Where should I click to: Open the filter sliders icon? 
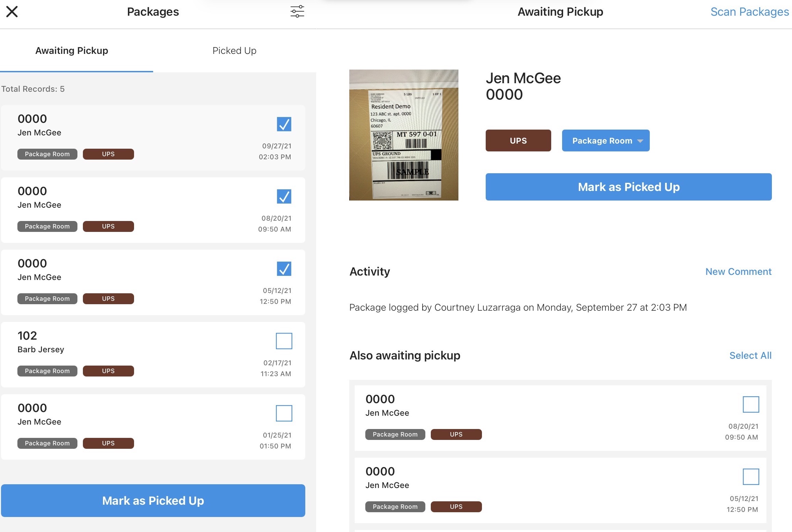click(x=297, y=12)
